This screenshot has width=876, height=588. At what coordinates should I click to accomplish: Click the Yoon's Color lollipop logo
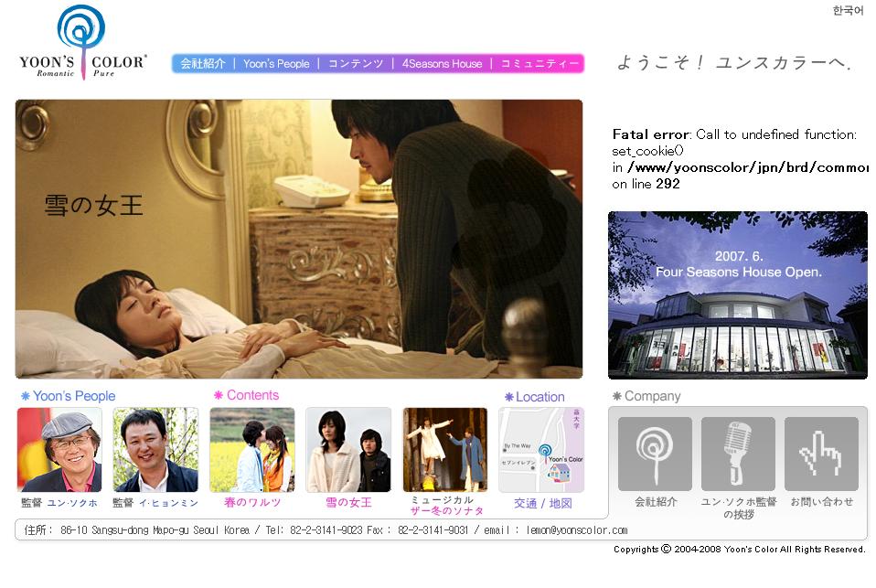tap(82, 42)
